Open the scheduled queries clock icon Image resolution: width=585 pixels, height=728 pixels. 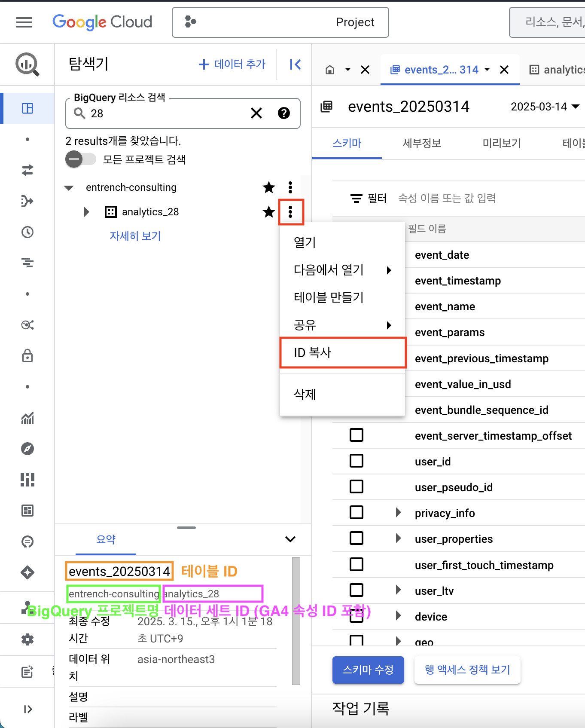(27, 232)
